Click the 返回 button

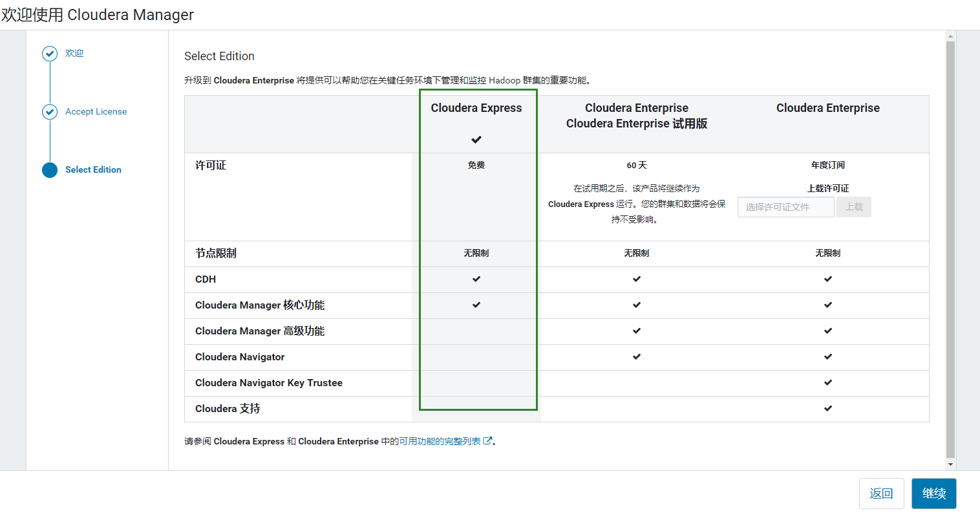[881, 494]
